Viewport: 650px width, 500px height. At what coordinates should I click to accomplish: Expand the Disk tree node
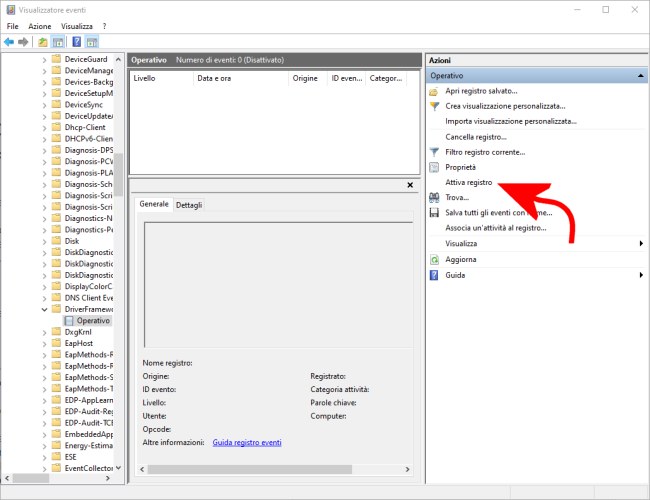click(x=44, y=242)
